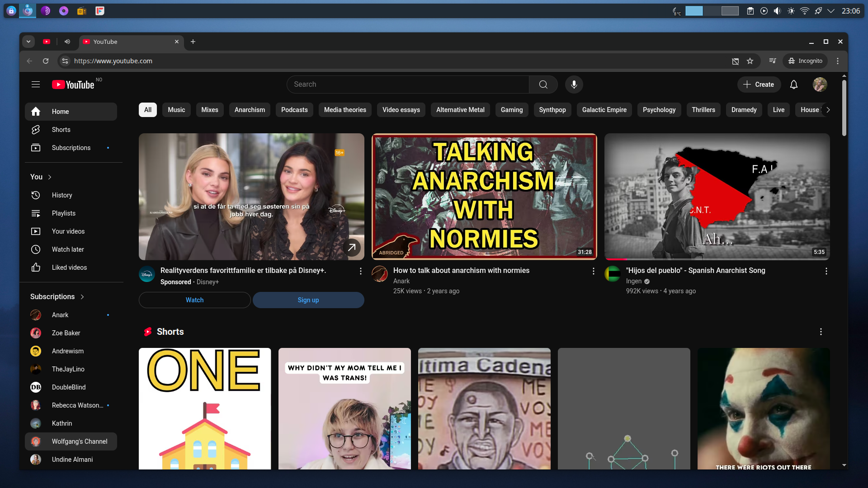Open the account avatar menu
The width and height of the screenshot is (868, 488).
pos(820,84)
